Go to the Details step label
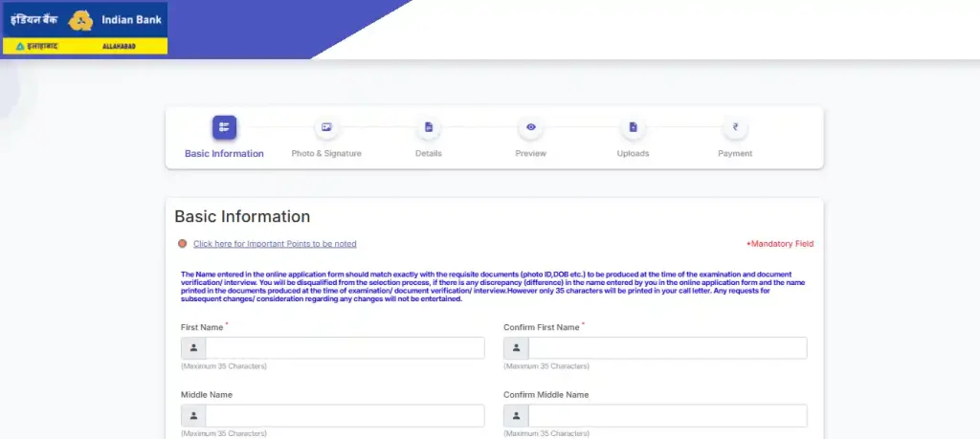The width and height of the screenshot is (980, 439). coord(429,154)
